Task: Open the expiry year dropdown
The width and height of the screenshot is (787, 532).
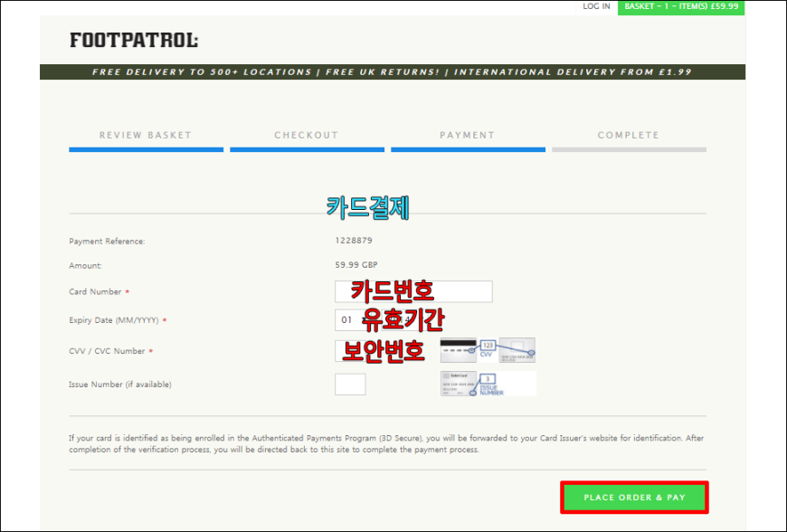Action: click(406, 320)
